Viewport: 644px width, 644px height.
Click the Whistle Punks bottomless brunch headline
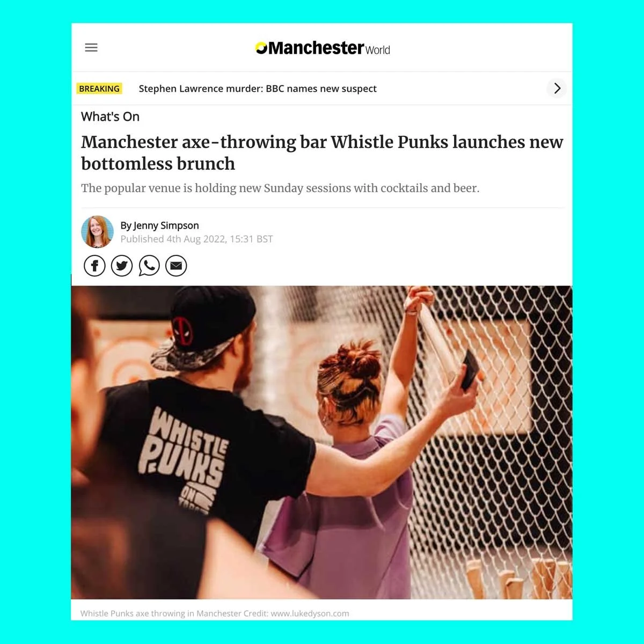point(322,152)
